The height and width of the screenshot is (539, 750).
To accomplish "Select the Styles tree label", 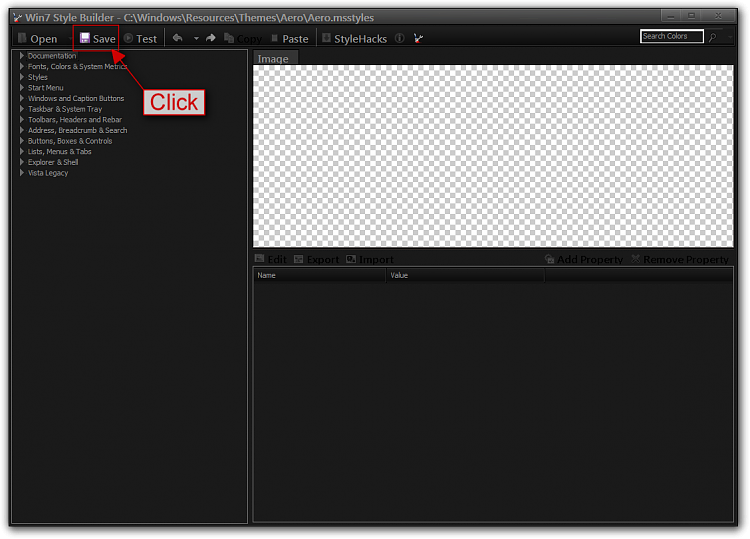I will click(x=37, y=77).
